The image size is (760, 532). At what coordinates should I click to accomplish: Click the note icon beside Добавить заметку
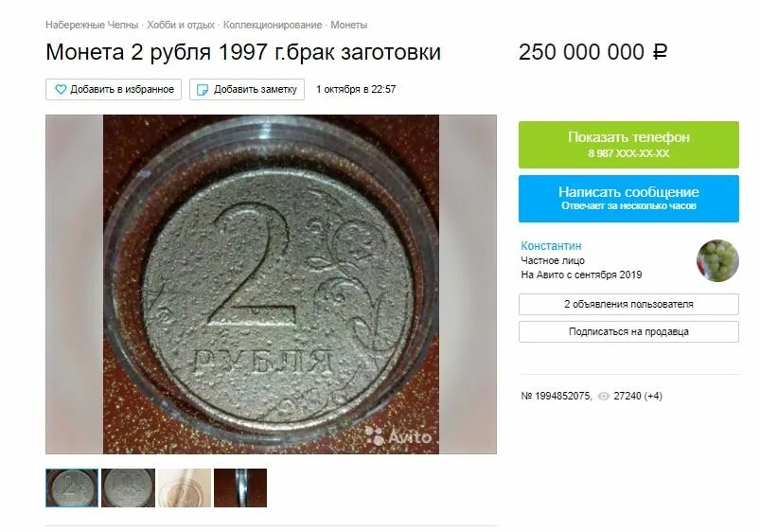pyautogui.click(x=203, y=90)
